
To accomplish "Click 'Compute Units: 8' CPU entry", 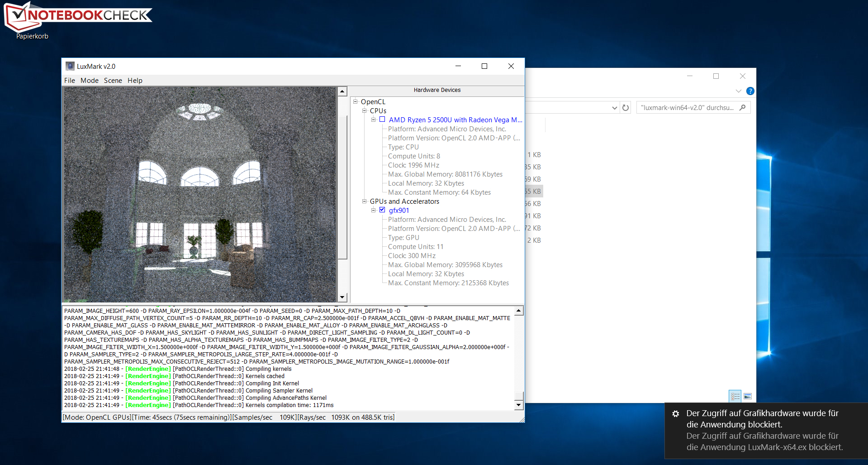I will 414,156.
